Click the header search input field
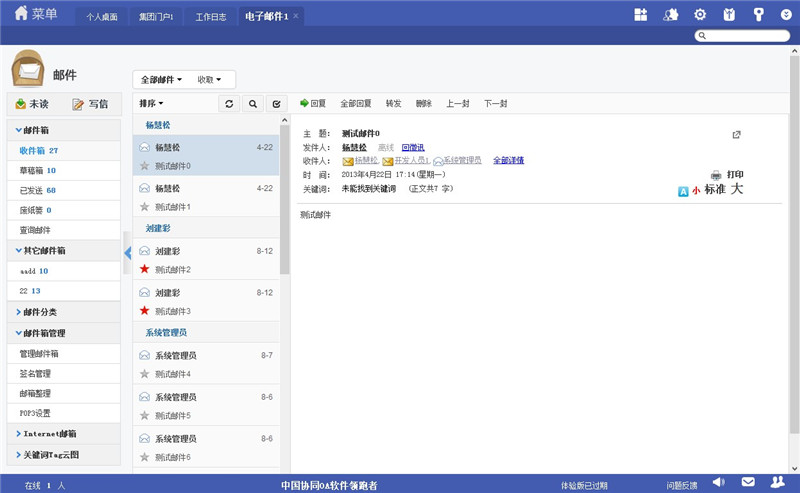This screenshot has width=800, height=493. click(x=742, y=35)
